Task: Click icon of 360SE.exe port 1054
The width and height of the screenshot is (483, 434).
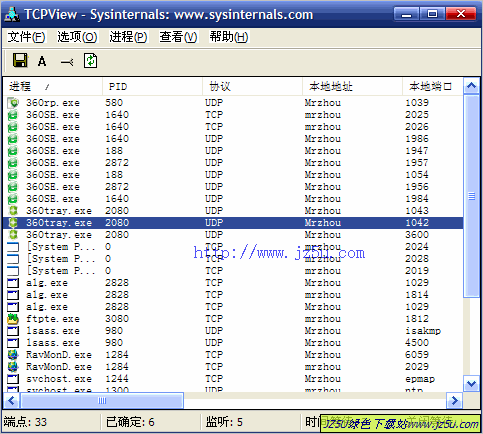Action: pos(13,175)
